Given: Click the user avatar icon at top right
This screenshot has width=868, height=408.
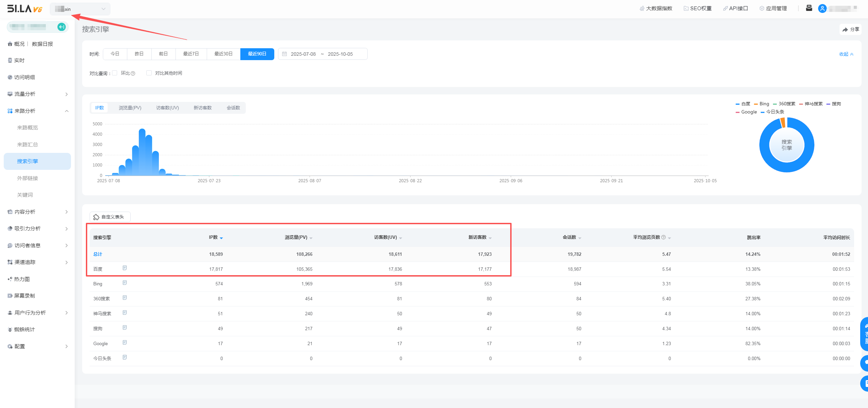Looking at the screenshot, I should click(822, 8).
